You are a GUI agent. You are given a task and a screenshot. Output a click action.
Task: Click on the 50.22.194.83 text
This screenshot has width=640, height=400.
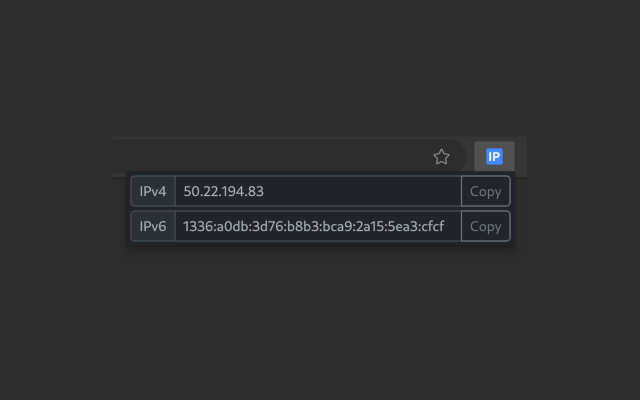coord(224,191)
